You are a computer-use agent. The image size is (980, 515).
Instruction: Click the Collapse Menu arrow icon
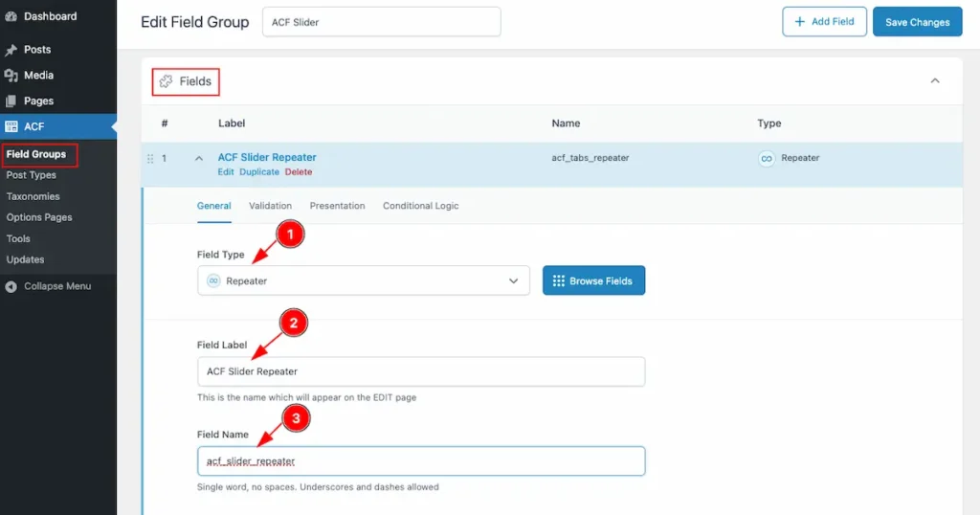click(x=11, y=286)
